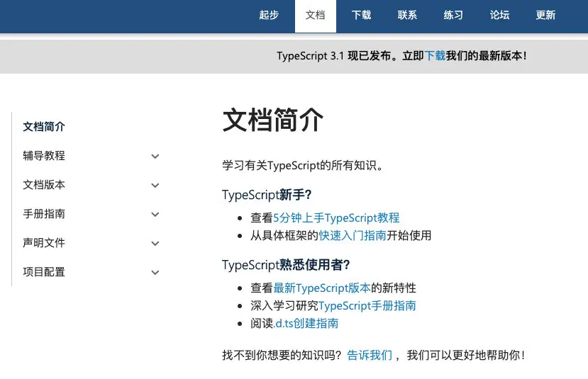Open the 最新TypeScript版本 link
This screenshot has height=379, width=588.
[322, 288]
